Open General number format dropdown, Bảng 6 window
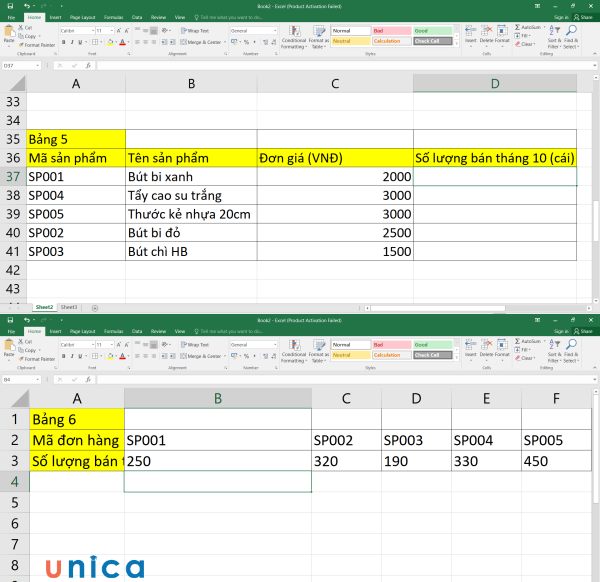Screen dimensions: 600x582 pos(275,345)
